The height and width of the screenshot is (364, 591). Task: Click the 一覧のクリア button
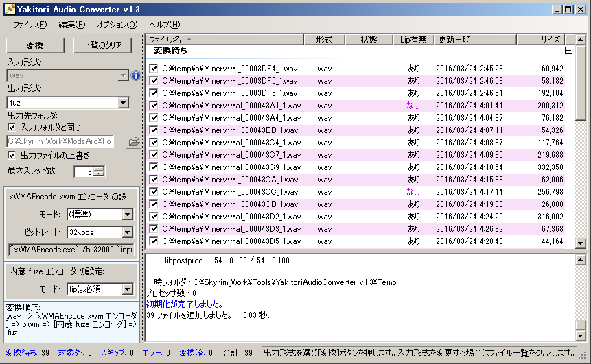pyautogui.click(x=102, y=45)
